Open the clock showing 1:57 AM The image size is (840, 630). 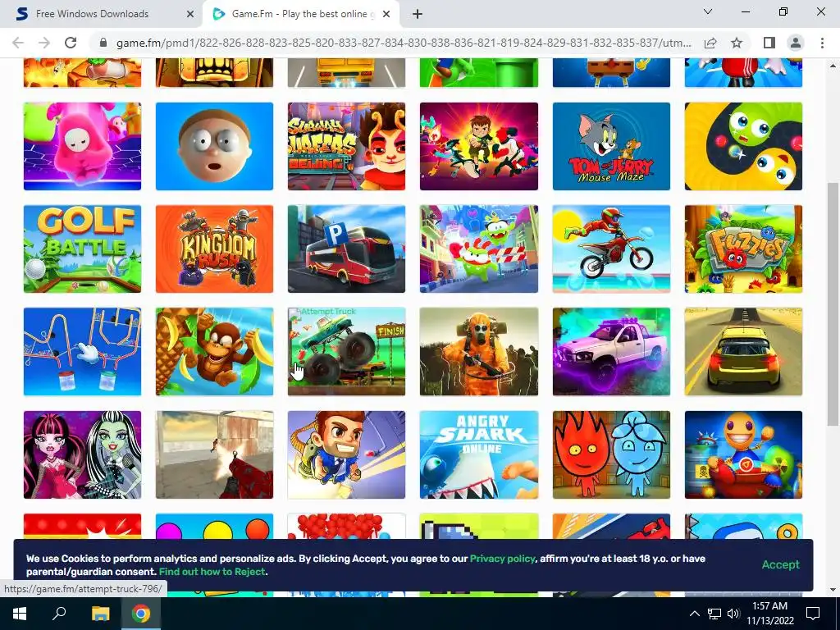point(769,614)
